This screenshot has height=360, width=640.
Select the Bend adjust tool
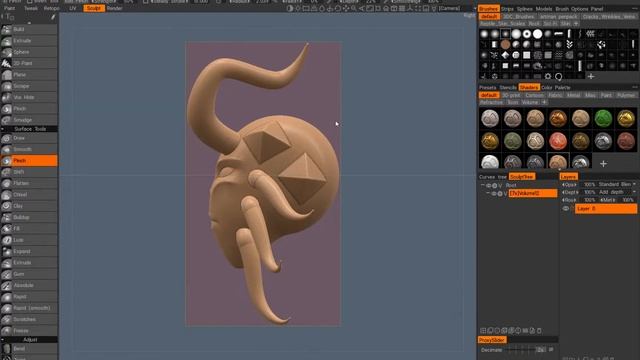click(29, 349)
